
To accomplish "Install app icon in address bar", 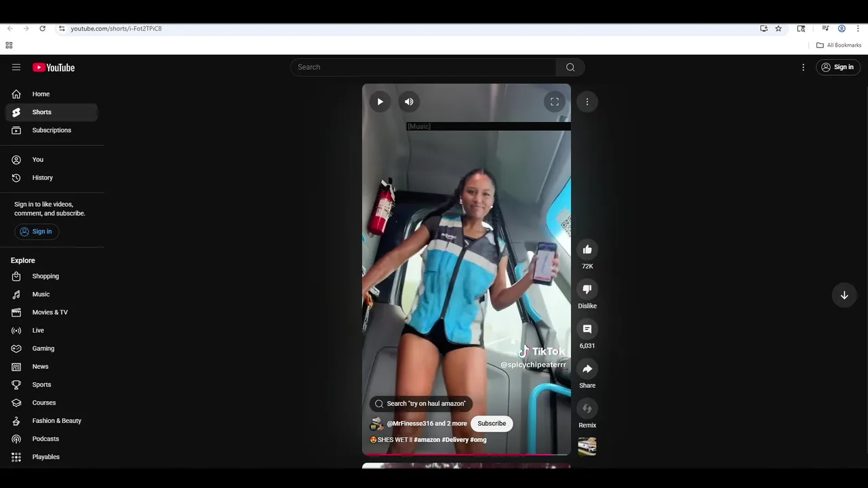I will [x=764, y=28].
